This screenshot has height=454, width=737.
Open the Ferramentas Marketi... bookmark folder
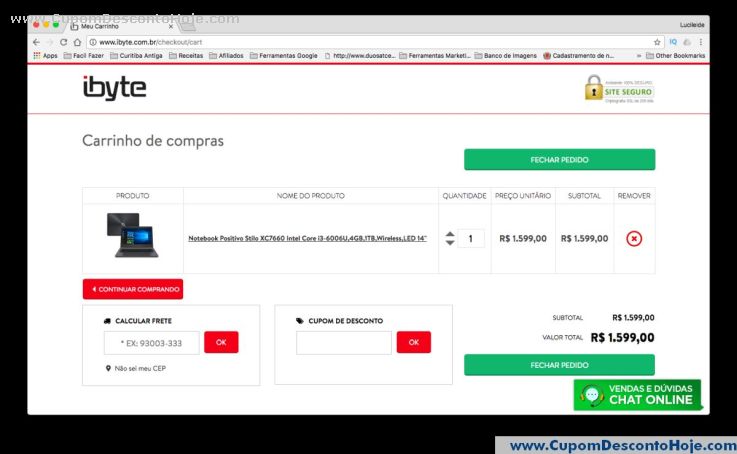click(435, 55)
